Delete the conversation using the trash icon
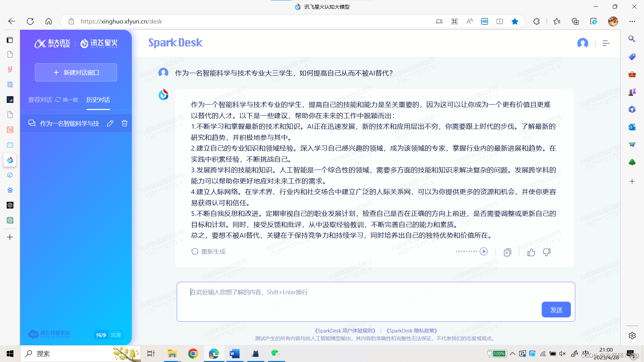Image resolution: width=644 pixels, height=362 pixels. pyautogui.click(x=124, y=123)
